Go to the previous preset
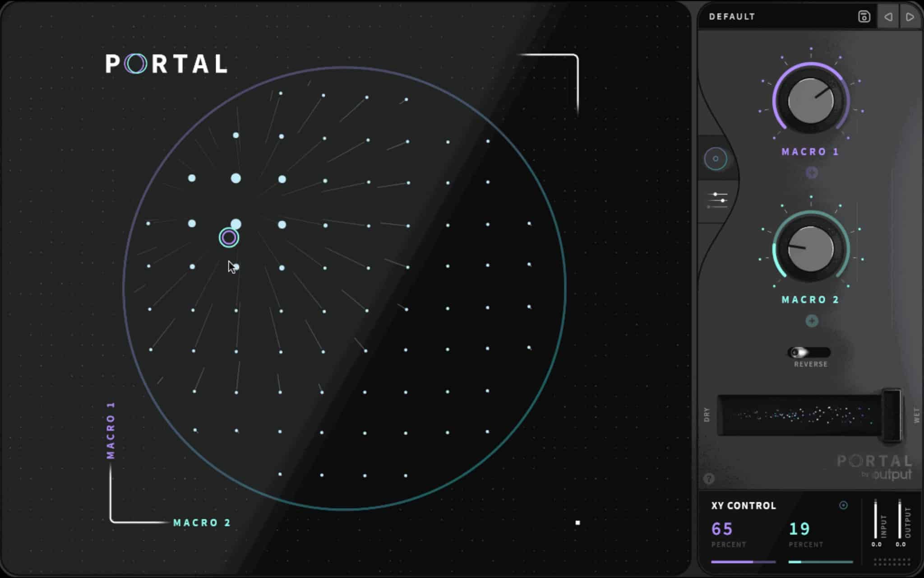Viewport: 924px width, 578px height. pos(888,17)
